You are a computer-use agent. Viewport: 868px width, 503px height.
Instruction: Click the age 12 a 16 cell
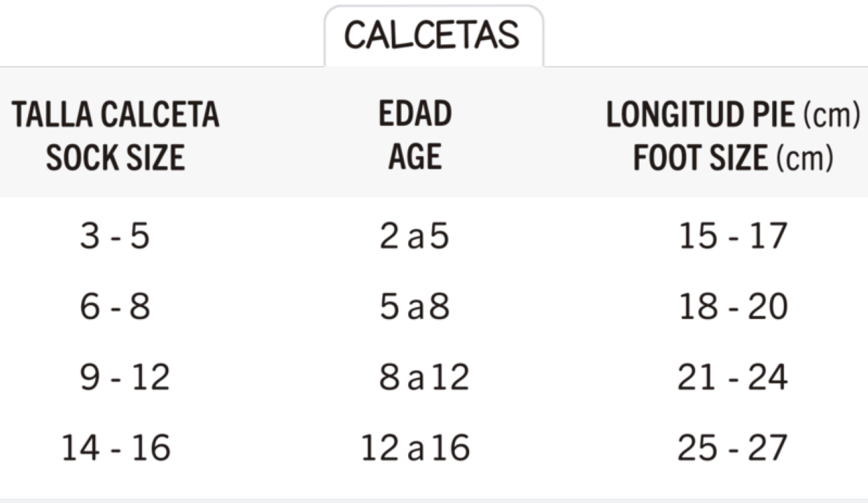(415, 448)
